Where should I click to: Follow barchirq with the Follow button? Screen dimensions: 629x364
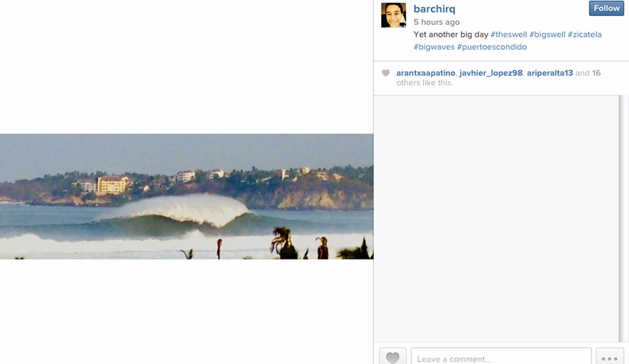point(606,8)
